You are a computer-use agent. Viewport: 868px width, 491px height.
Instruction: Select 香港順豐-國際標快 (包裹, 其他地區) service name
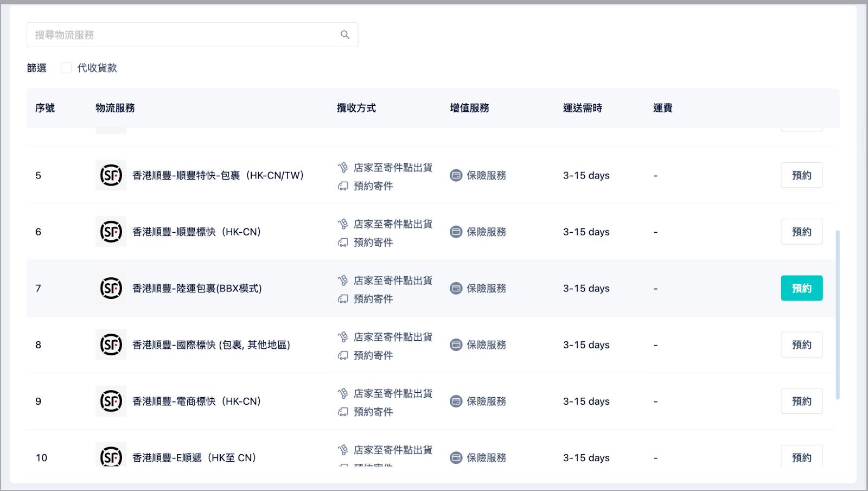212,345
